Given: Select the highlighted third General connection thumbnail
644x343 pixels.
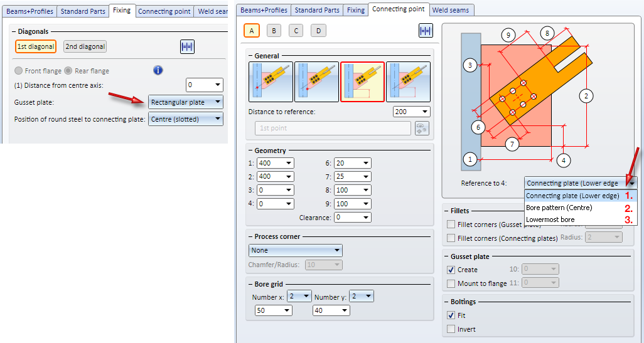Looking at the screenshot, I should (x=362, y=82).
